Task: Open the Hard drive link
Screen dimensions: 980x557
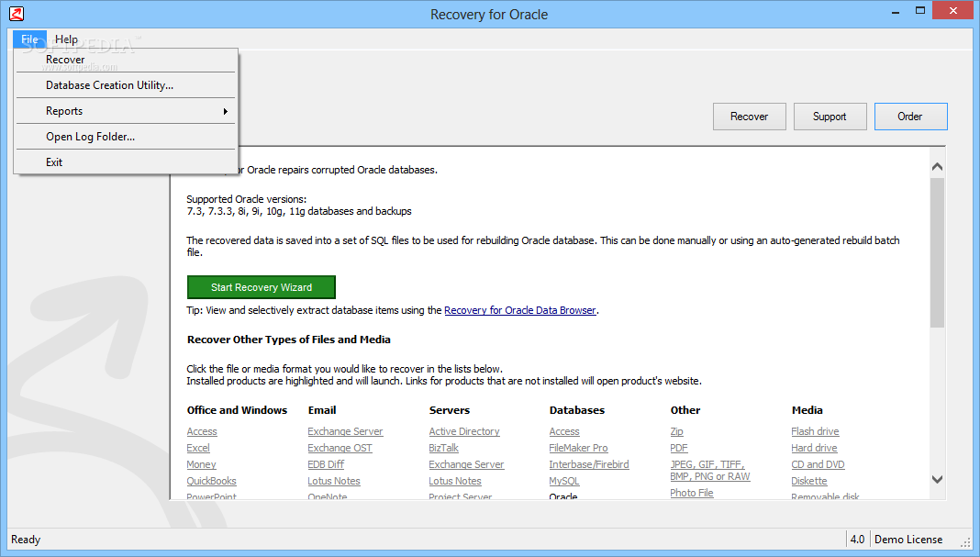Action: [815, 448]
